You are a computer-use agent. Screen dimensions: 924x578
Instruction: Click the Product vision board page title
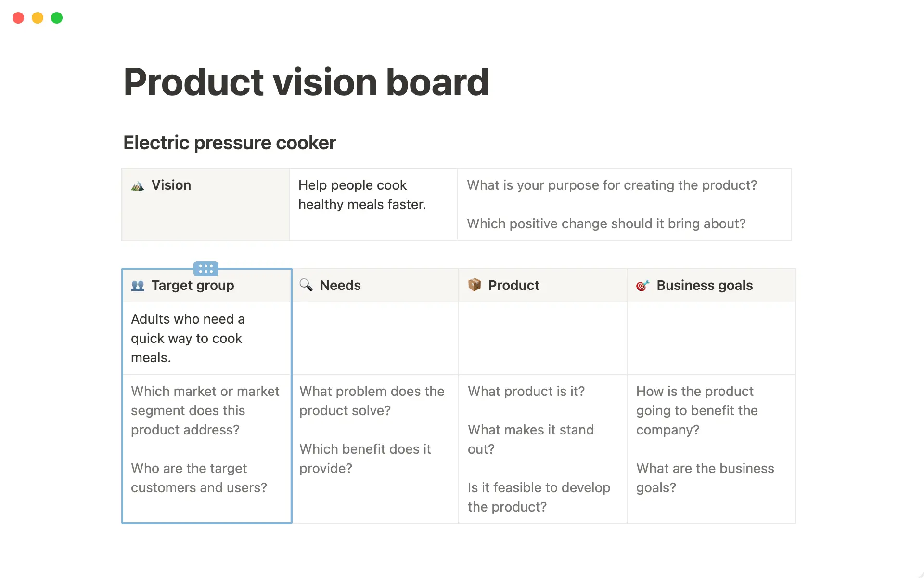pos(306,82)
